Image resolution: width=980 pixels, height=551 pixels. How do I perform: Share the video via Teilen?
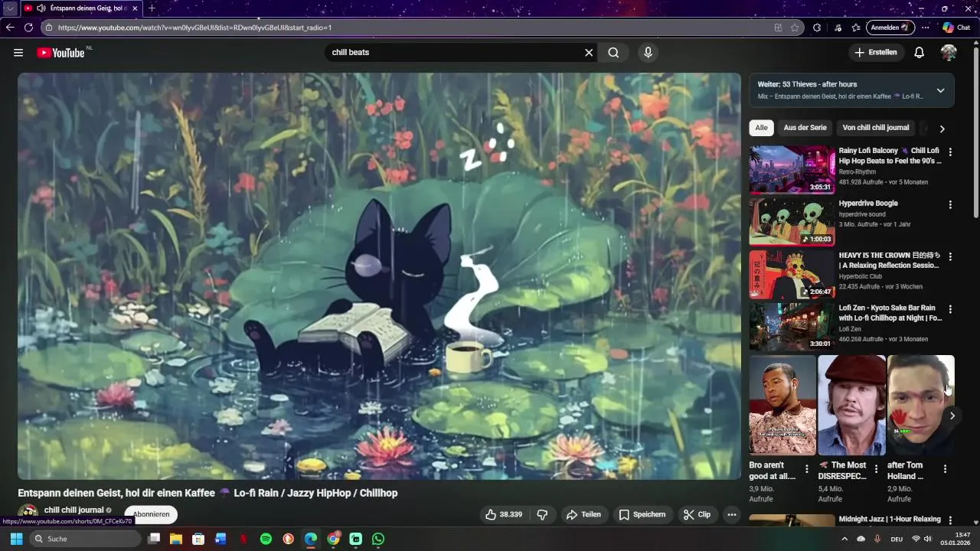pos(583,514)
